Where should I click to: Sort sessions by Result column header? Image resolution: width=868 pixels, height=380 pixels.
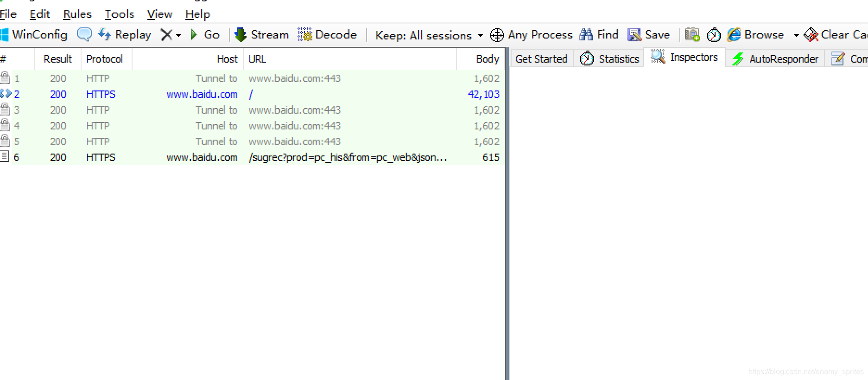[58, 59]
